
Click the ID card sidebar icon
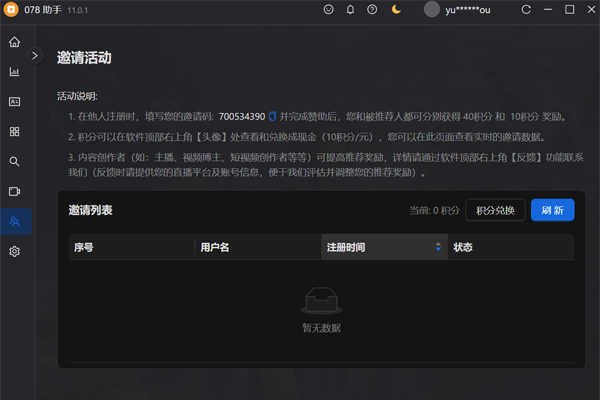pyautogui.click(x=14, y=102)
